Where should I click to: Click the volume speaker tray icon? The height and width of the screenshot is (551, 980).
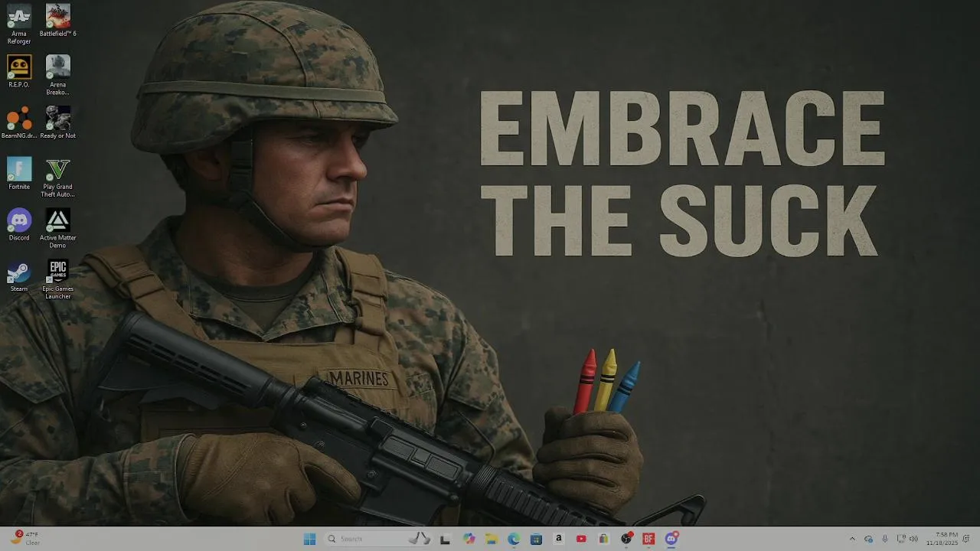913,539
